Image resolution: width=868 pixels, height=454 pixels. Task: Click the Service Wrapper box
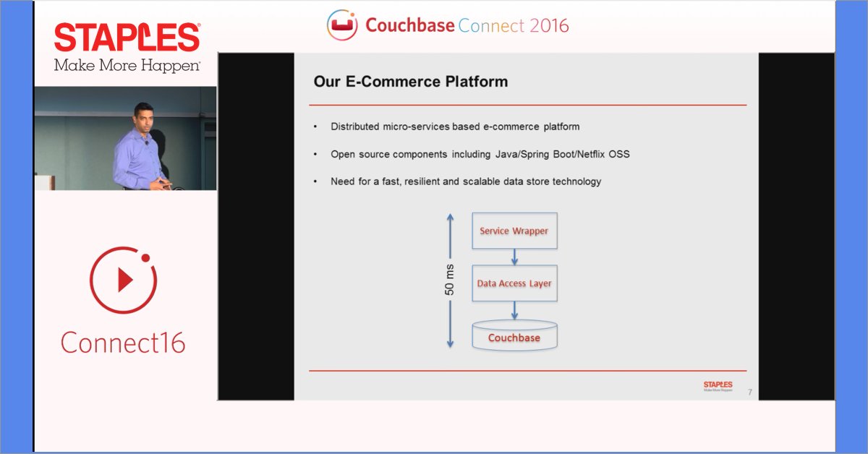514,231
